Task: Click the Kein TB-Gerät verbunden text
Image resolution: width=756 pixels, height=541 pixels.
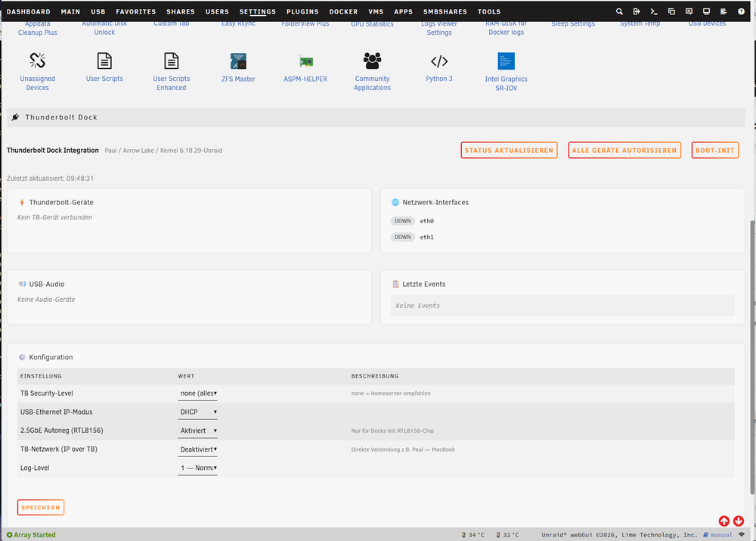Action: click(54, 218)
